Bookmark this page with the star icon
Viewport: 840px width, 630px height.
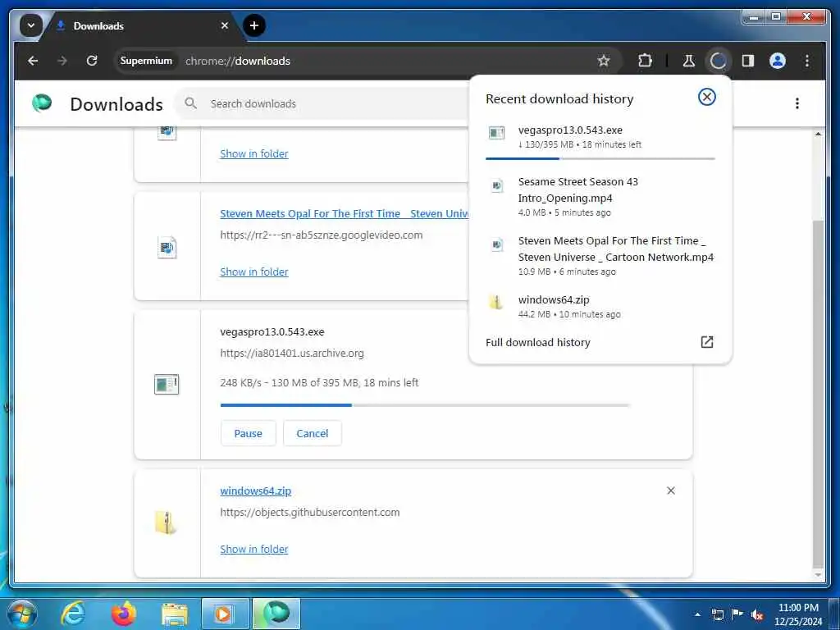[x=604, y=61]
